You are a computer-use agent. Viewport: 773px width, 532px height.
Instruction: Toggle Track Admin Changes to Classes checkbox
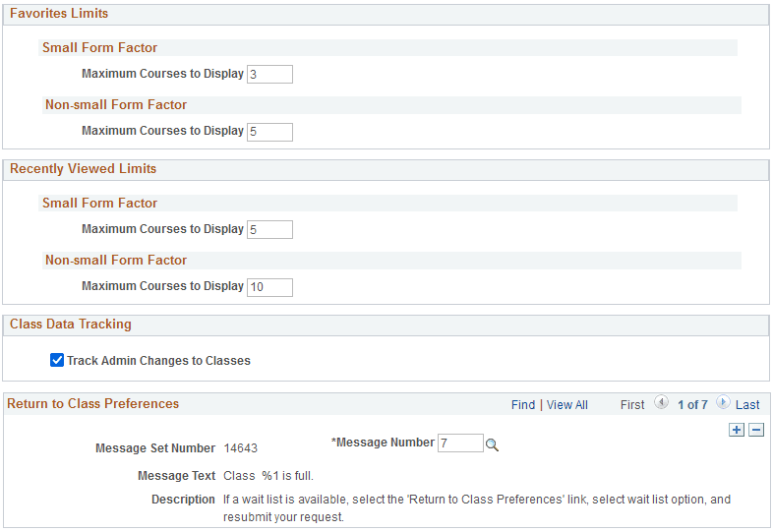coord(57,361)
